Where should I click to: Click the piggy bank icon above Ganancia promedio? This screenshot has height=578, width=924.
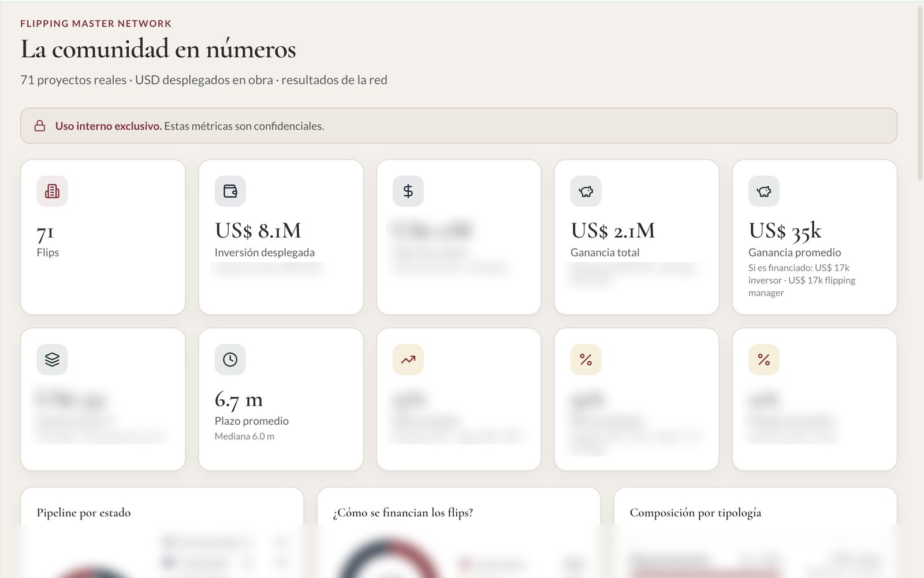[763, 191]
